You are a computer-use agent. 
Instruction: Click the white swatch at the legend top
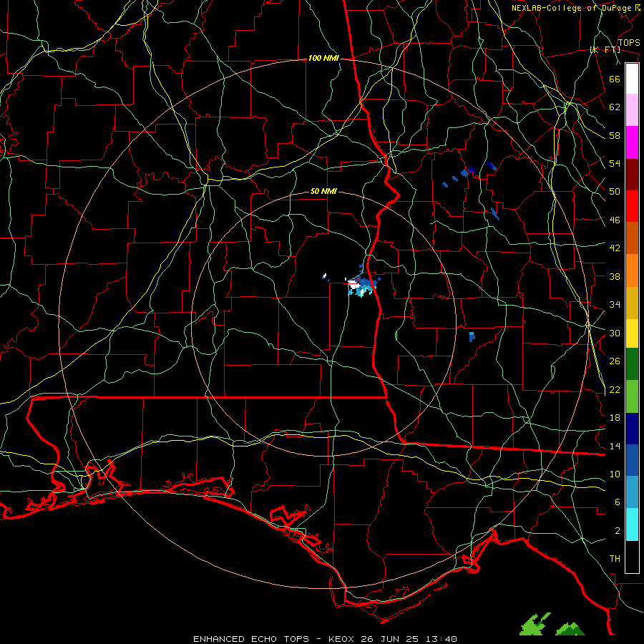coord(632,79)
